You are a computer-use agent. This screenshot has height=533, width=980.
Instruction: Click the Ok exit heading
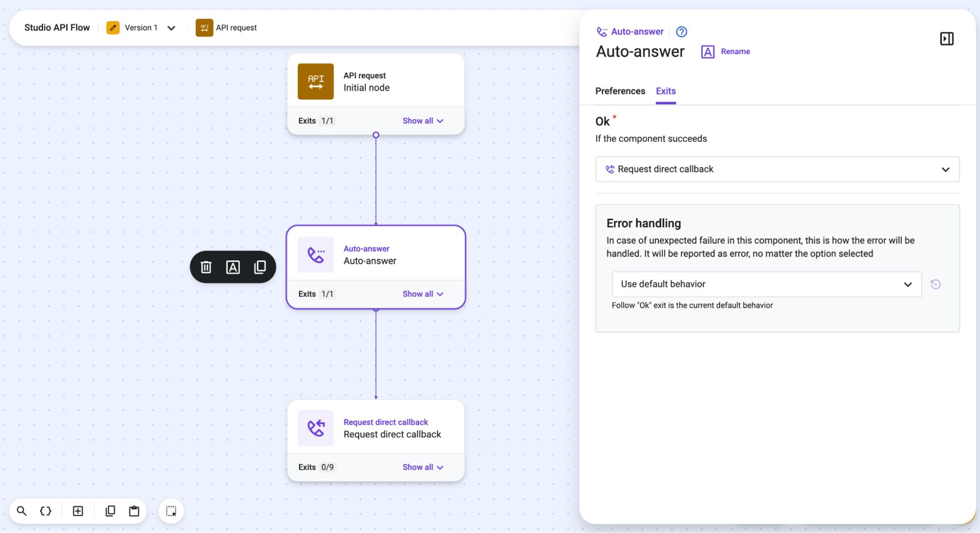[x=603, y=121]
